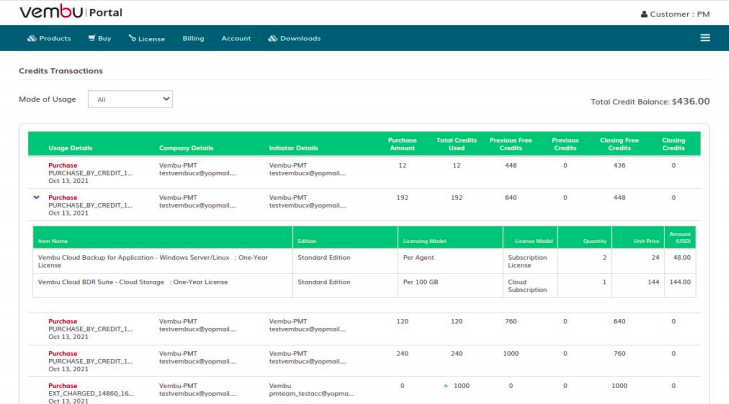The height and width of the screenshot is (404, 729).
Task: Click the small arrow icon beside 1000
Action: [x=445, y=386]
